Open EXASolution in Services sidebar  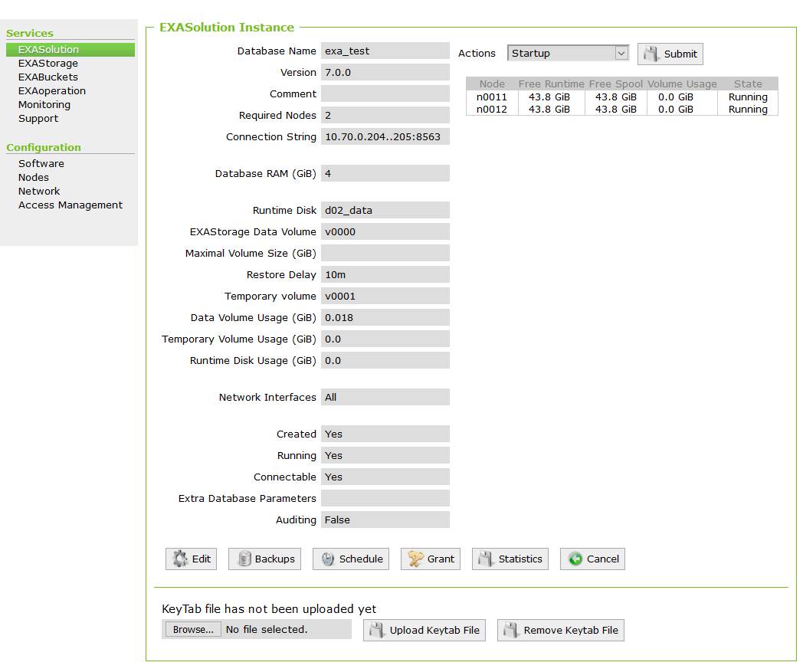[x=70, y=50]
